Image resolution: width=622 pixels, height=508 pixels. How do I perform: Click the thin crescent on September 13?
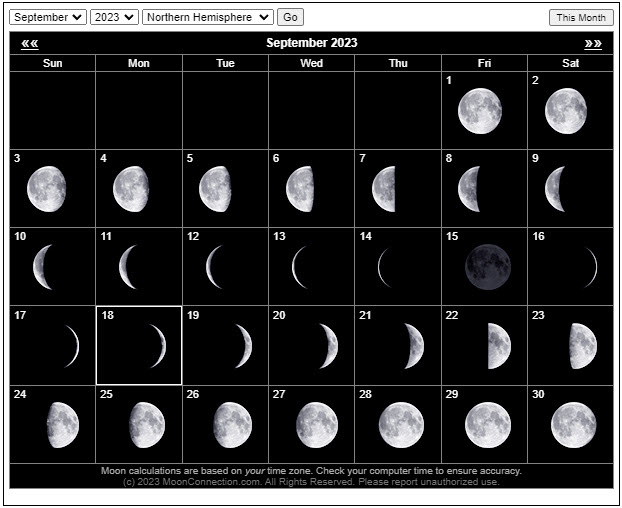[300, 267]
